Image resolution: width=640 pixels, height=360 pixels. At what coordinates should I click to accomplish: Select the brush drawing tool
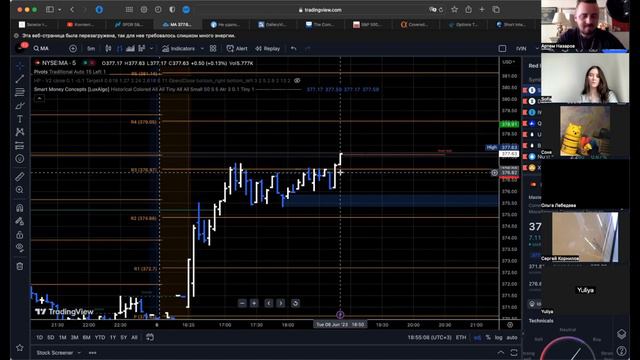pyautogui.click(x=20, y=106)
